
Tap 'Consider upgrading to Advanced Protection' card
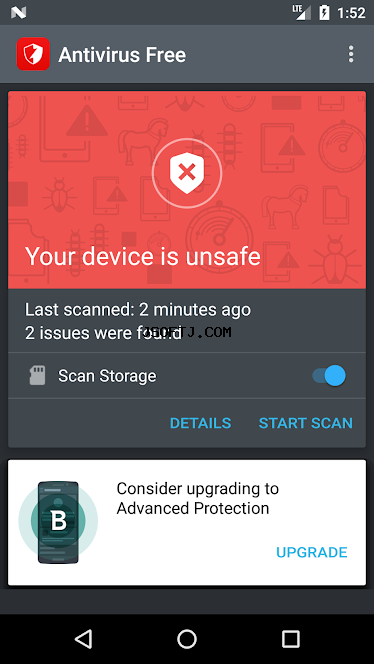pyautogui.click(x=187, y=523)
